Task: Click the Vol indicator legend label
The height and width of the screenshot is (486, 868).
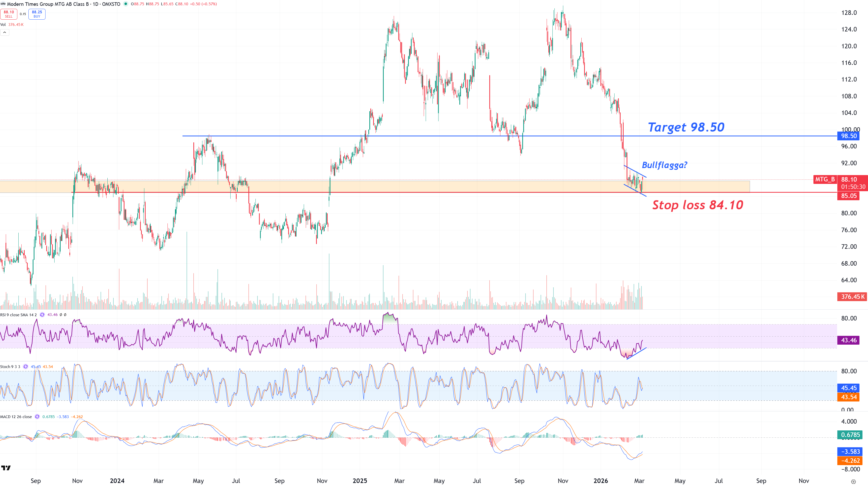Action: [x=3, y=25]
